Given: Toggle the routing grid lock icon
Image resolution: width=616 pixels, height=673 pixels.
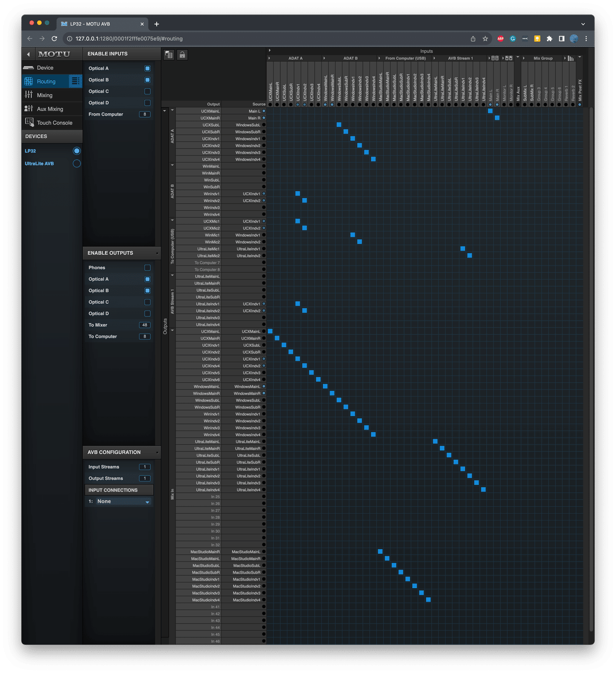Looking at the screenshot, I should (x=182, y=54).
